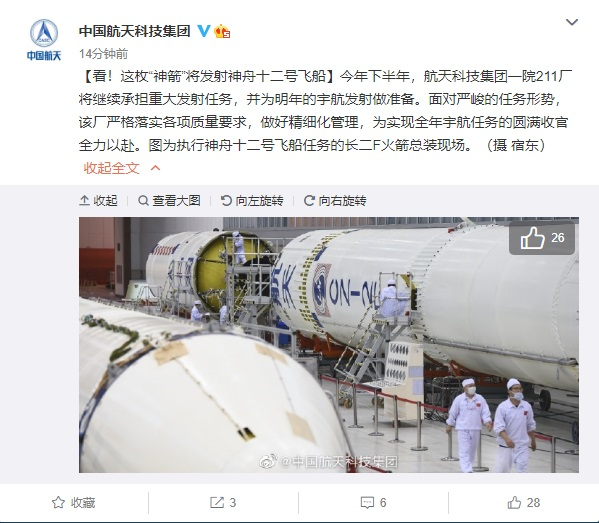Like the photo using thumbs-up overlay
Screen dimensions: 599x523
(542, 238)
